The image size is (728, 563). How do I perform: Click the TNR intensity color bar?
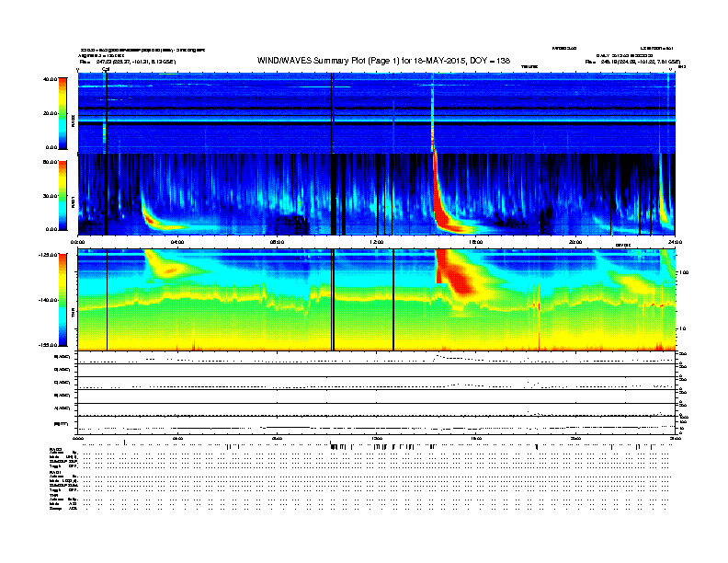[63, 300]
